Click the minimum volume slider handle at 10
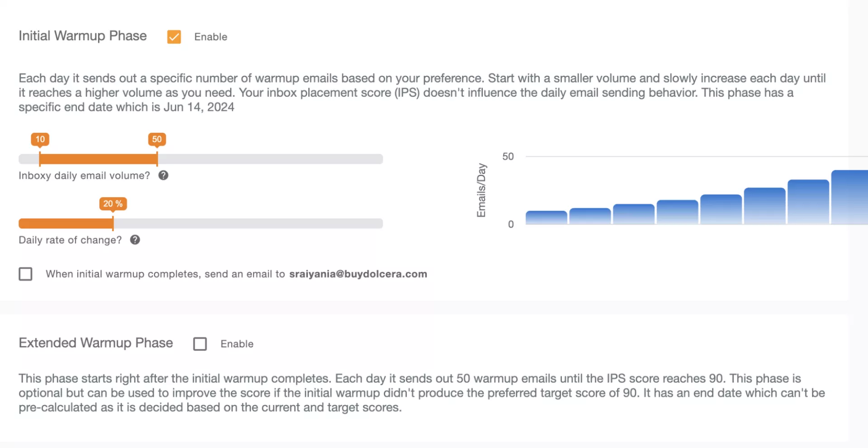 (40, 159)
